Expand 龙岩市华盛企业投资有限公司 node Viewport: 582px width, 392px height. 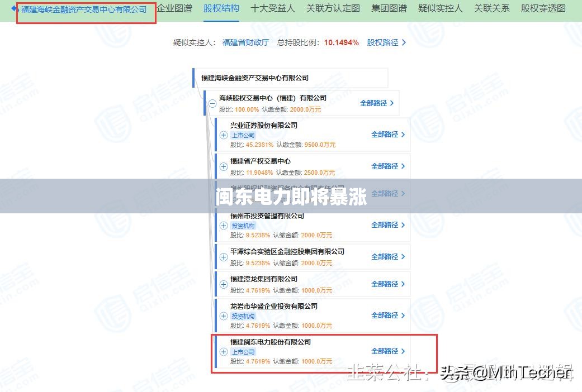224,316
